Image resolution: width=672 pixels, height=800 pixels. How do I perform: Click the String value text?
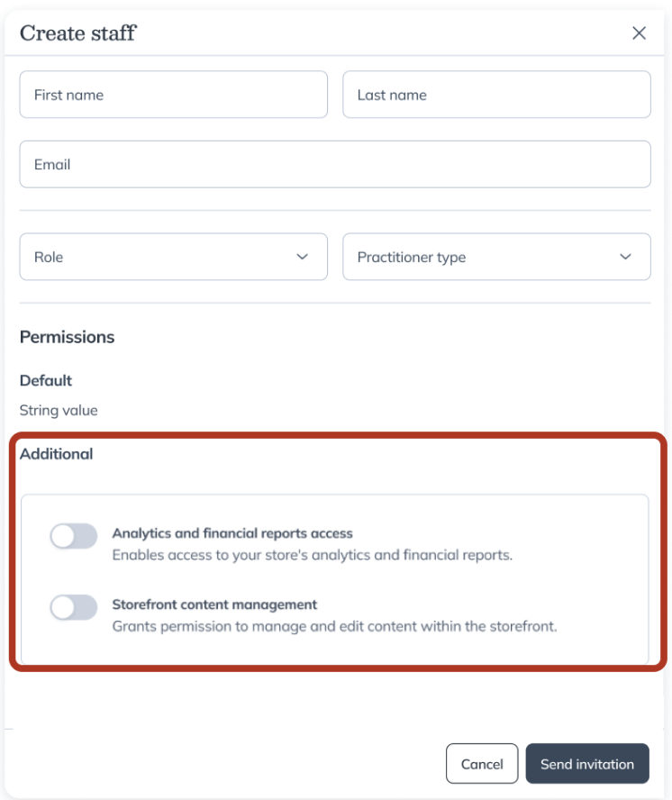(x=59, y=410)
